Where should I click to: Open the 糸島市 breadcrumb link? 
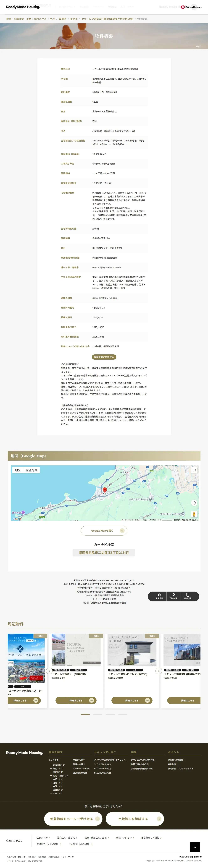pyautogui.click(x=74, y=19)
